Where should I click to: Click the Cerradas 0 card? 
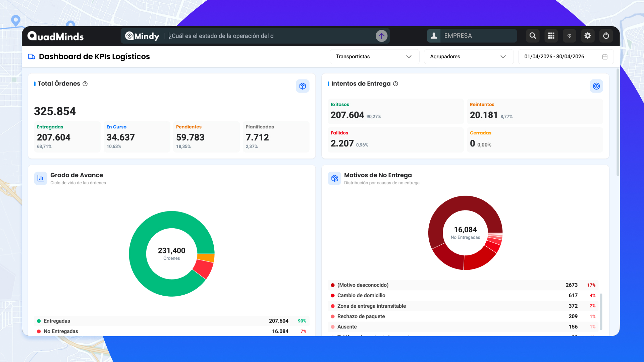click(535, 140)
